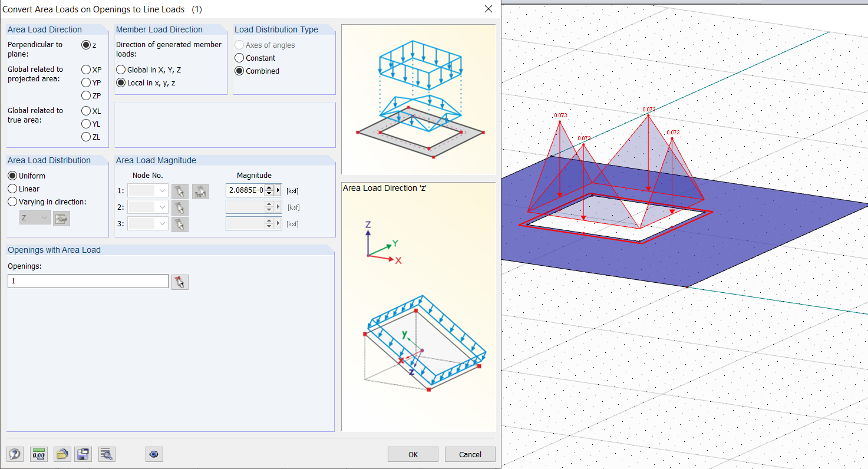Pick Node No. 2 graphically in model
Viewport: 868px width, 469px height.
(x=180, y=207)
